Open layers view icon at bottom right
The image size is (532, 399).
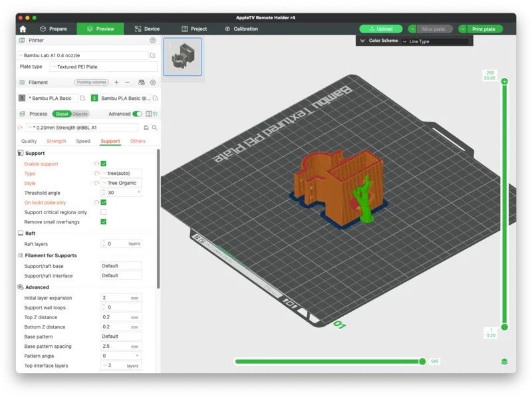[x=504, y=362]
